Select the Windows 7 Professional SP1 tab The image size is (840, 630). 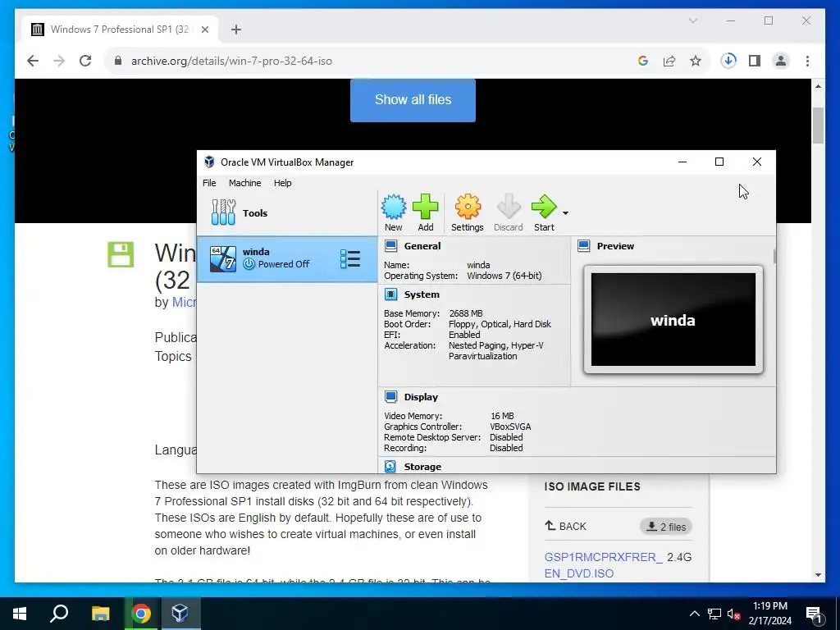pos(121,30)
